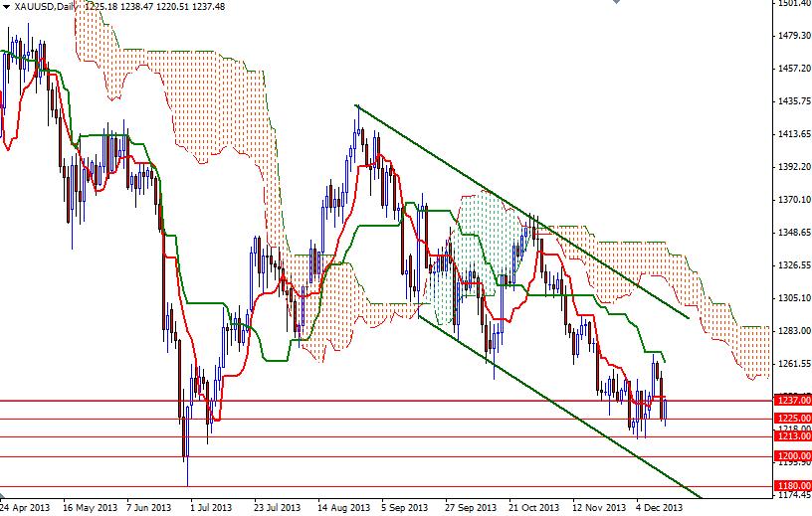Click the 1348.65 price axis value

794,233
